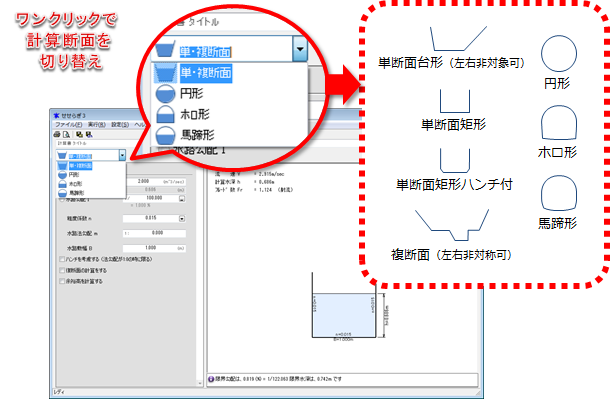Click the flow rate 2.000 input field
The width and height of the screenshot is (610, 399).
154,182
